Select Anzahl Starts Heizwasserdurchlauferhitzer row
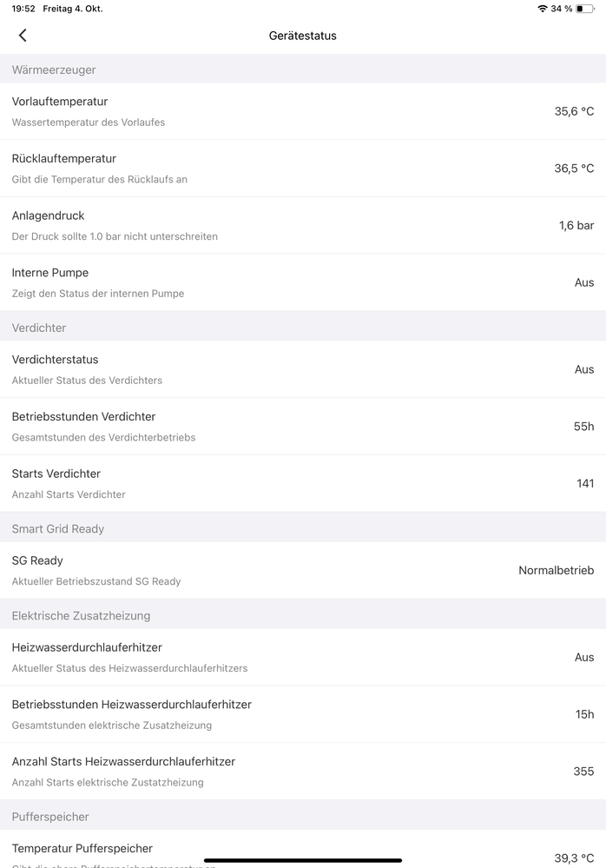The image size is (606, 868). tap(303, 771)
